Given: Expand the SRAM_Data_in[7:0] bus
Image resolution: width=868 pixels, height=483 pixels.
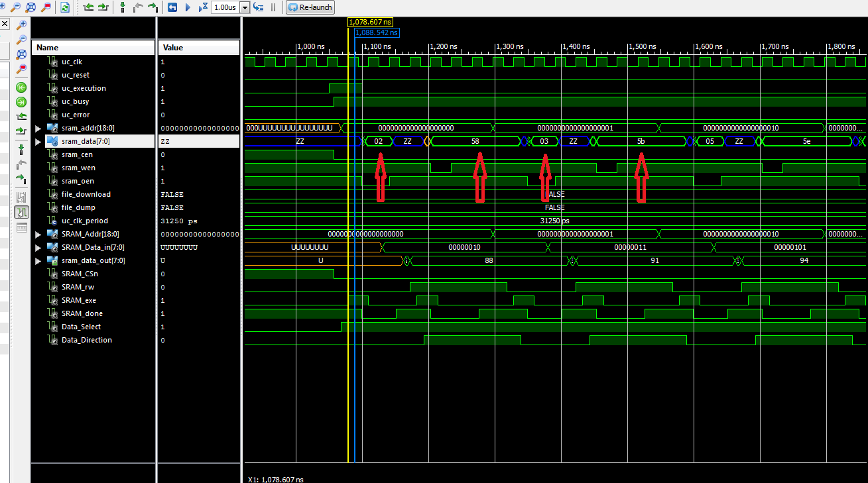Looking at the screenshot, I should pos(38,247).
